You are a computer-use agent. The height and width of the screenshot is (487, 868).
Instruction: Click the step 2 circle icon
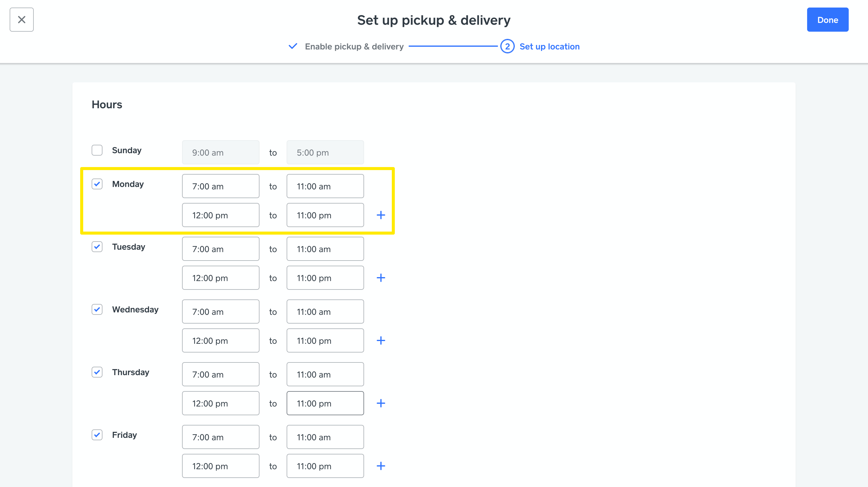pos(507,46)
